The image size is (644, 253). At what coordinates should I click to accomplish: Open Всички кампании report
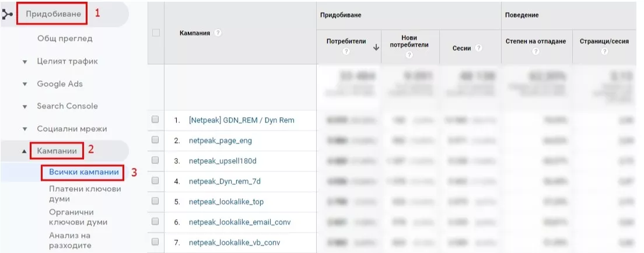[x=84, y=172]
